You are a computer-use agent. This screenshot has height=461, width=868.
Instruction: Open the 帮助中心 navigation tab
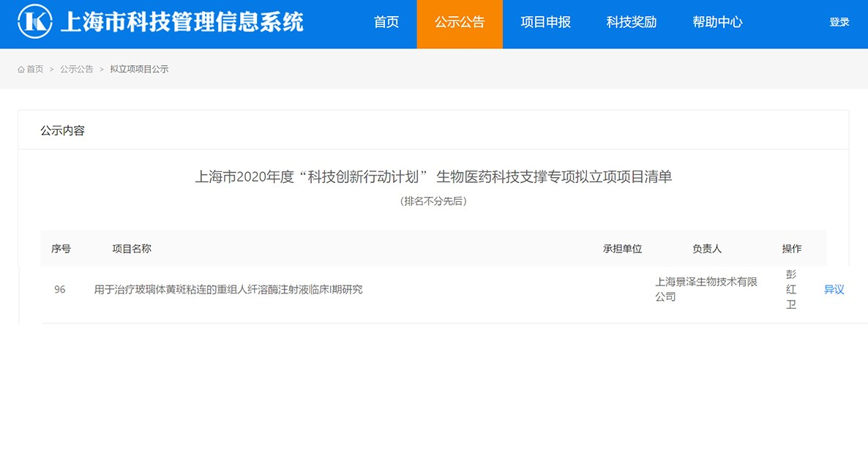click(x=717, y=22)
